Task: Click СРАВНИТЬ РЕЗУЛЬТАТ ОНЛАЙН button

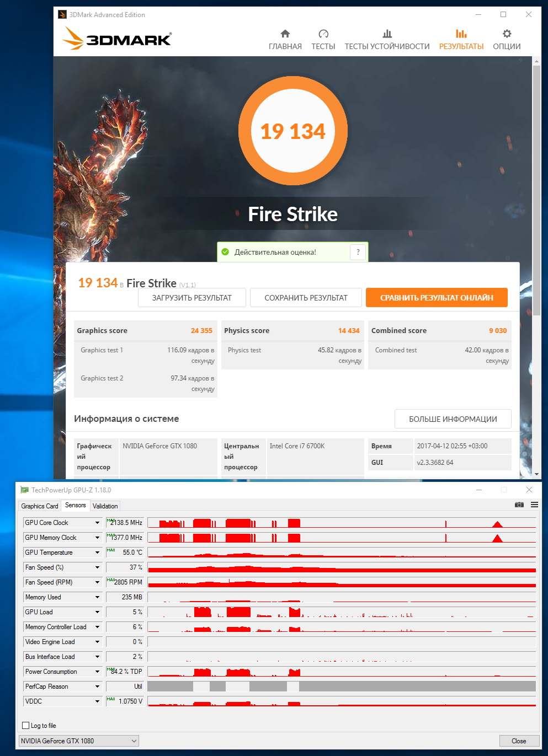Action: 437,298
